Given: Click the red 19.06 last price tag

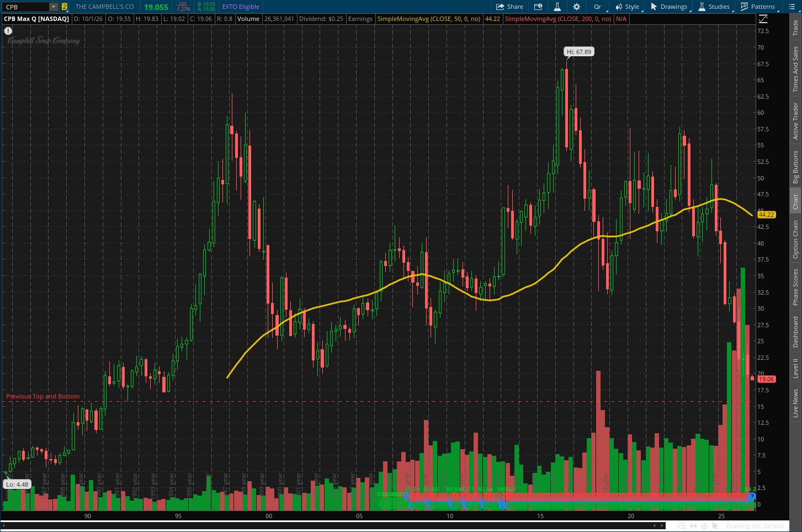Looking at the screenshot, I should pyautogui.click(x=767, y=379).
